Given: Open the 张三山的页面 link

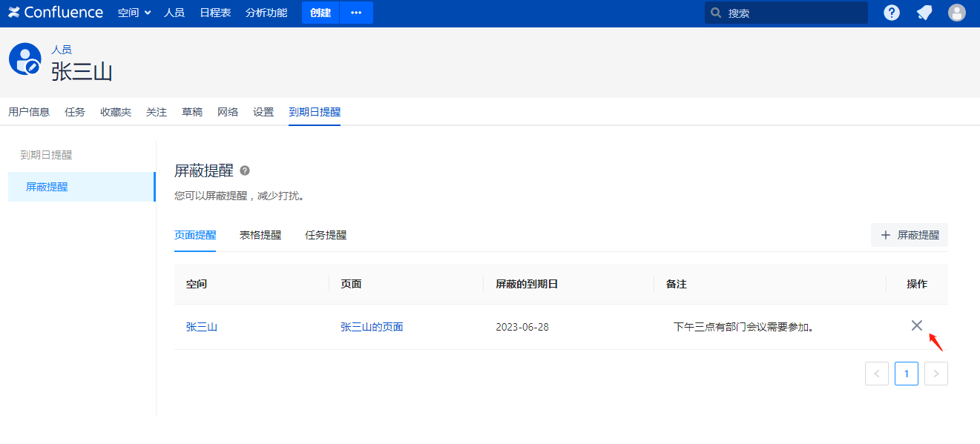Looking at the screenshot, I should [x=372, y=327].
